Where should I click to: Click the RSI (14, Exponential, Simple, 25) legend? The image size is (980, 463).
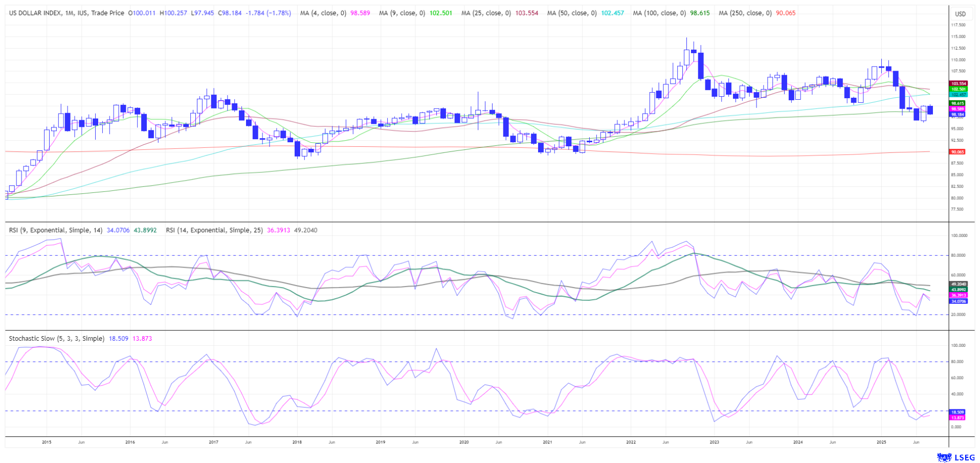tap(214, 230)
